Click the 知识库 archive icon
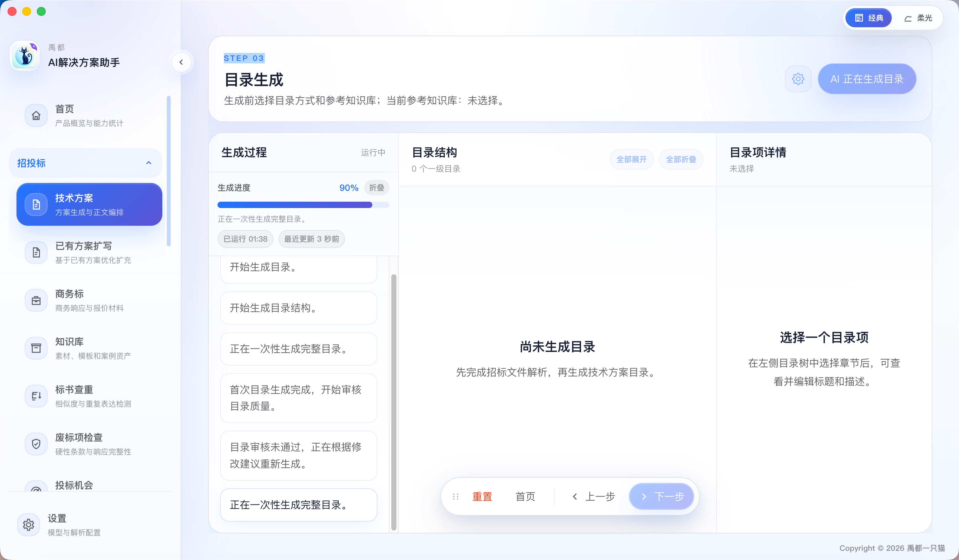 (x=36, y=348)
